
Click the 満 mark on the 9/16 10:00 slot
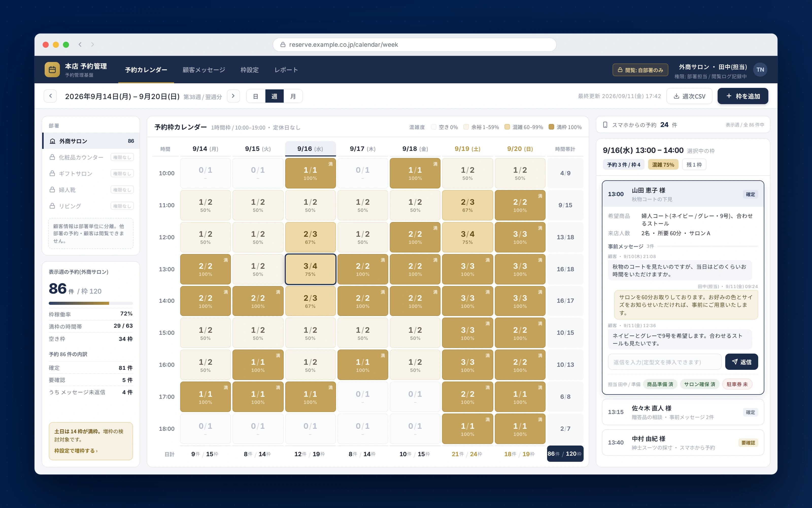tap(330, 164)
